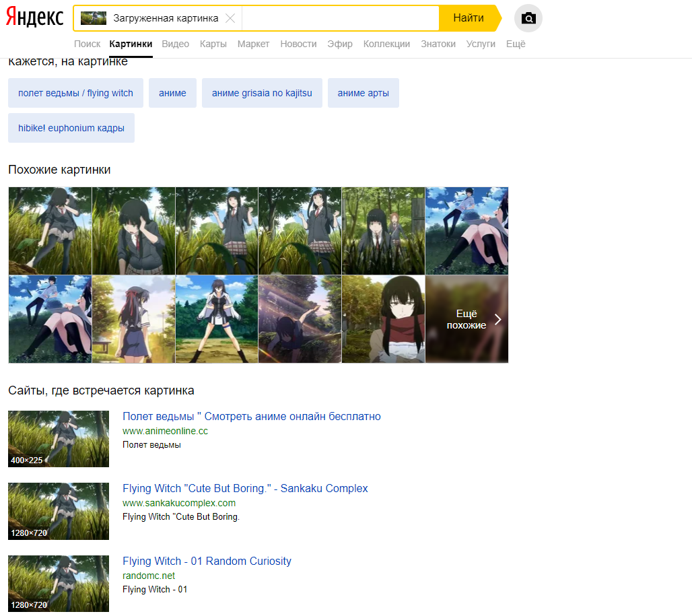
Task: Visit www.animeonline.cc URL link
Action: tap(165, 431)
